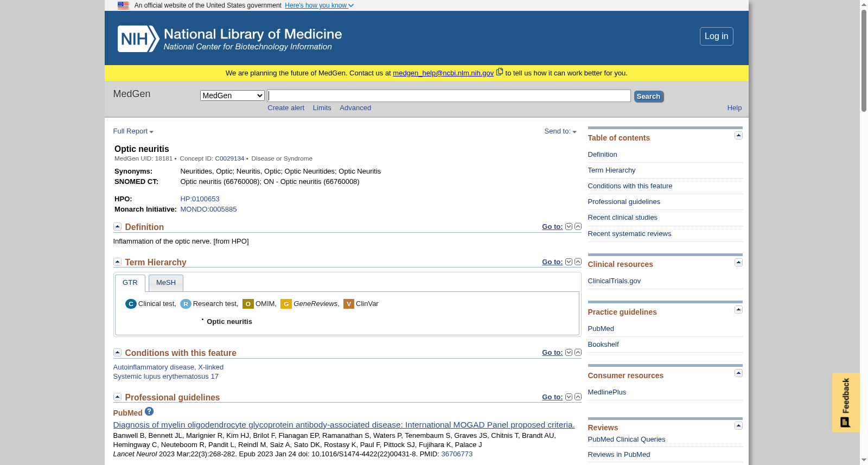The width and height of the screenshot is (868, 465).
Task: Click the Log in button
Action: [x=716, y=36]
